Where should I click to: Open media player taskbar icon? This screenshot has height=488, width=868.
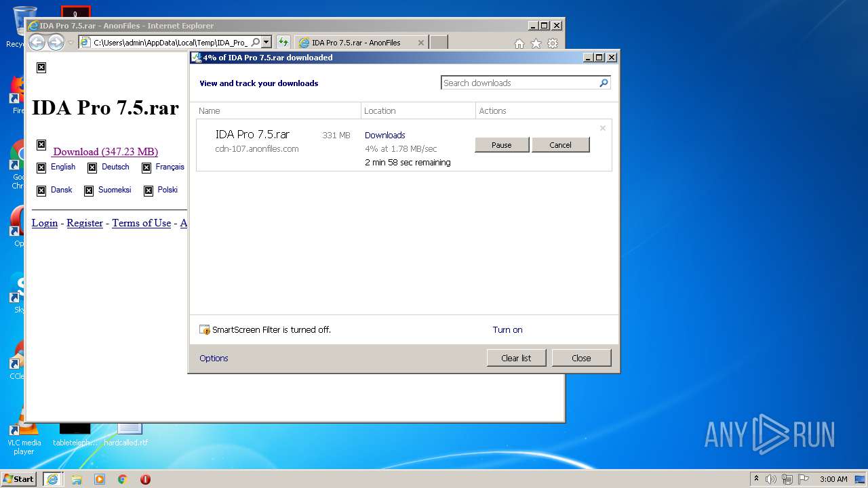pyautogui.click(x=100, y=479)
